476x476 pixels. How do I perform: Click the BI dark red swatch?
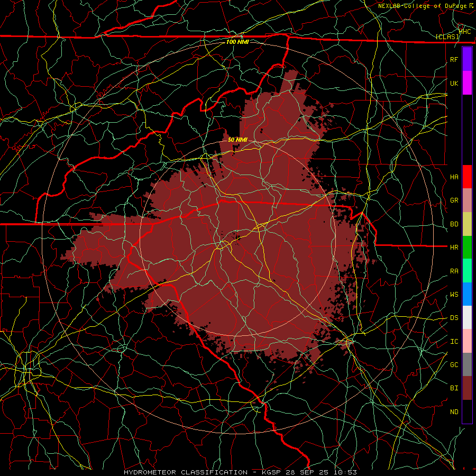(467, 388)
